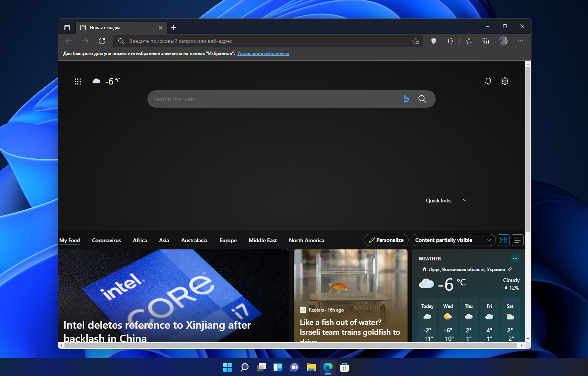Image resolution: width=588 pixels, height=376 pixels.
Task: Close the Новая вкладка tab
Action: (160, 28)
